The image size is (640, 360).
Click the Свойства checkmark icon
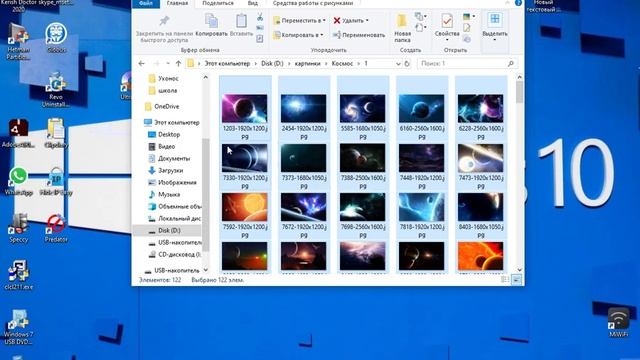447,20
